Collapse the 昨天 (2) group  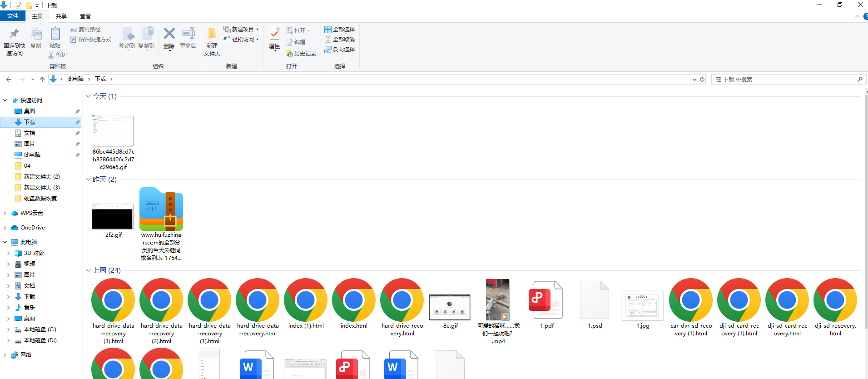tap(88, 180)
